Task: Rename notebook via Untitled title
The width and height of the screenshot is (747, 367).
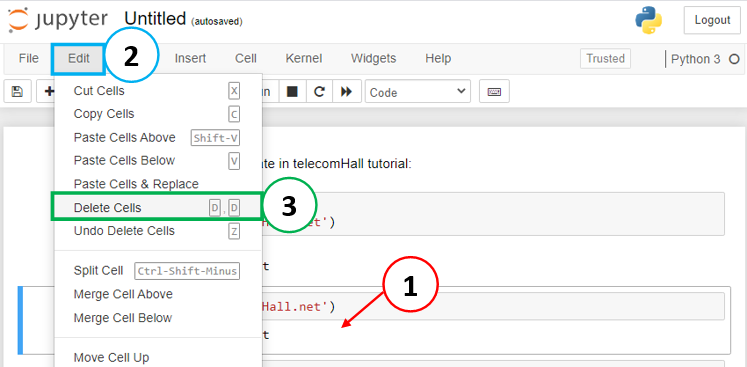Action: click(x=155, y=19)
